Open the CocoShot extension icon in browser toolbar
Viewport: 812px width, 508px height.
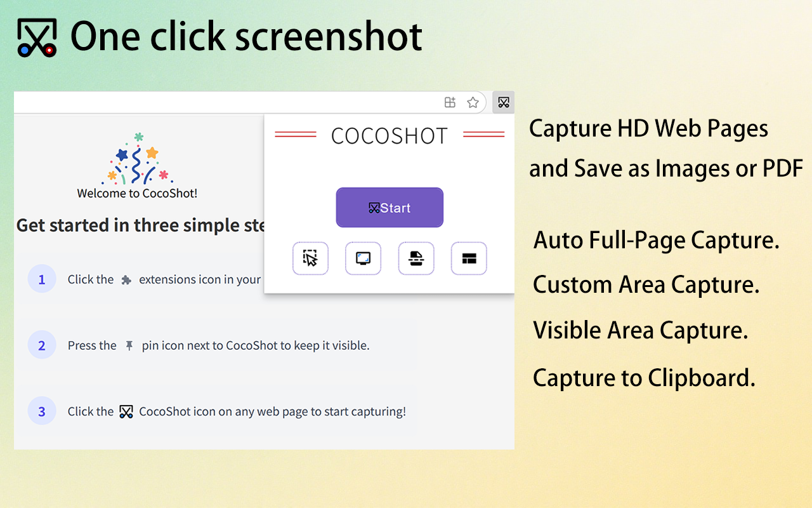click(x=504, y=102)
